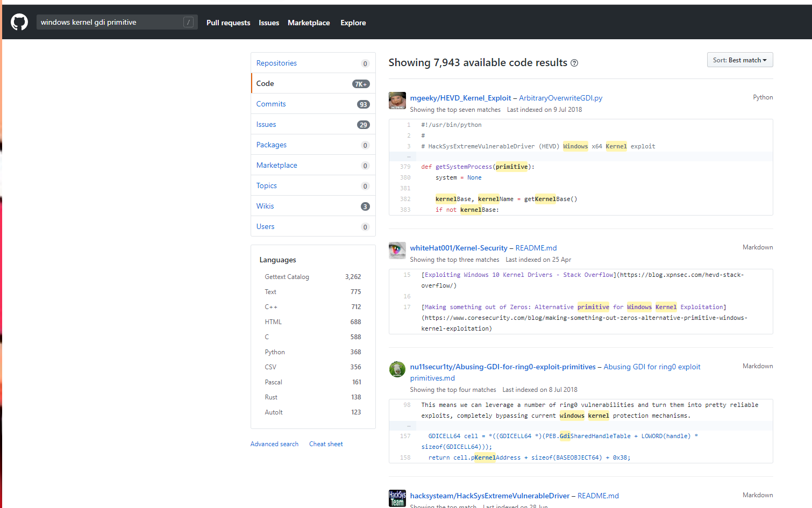Open Marketplace in top navigation bar
Image resolution: width=812 pixels, height=508 pixels.
pos(309,23)
